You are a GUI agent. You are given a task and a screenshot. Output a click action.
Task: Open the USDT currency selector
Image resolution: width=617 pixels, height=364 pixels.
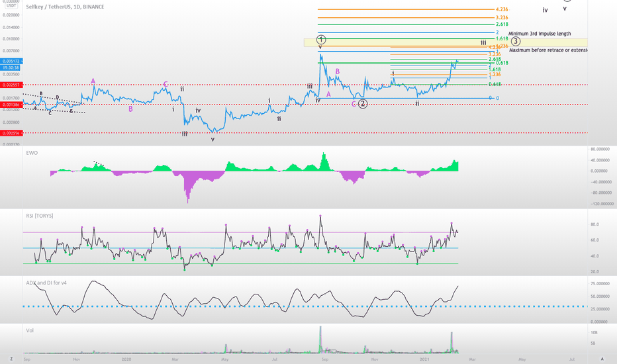[x=11, y=6]
